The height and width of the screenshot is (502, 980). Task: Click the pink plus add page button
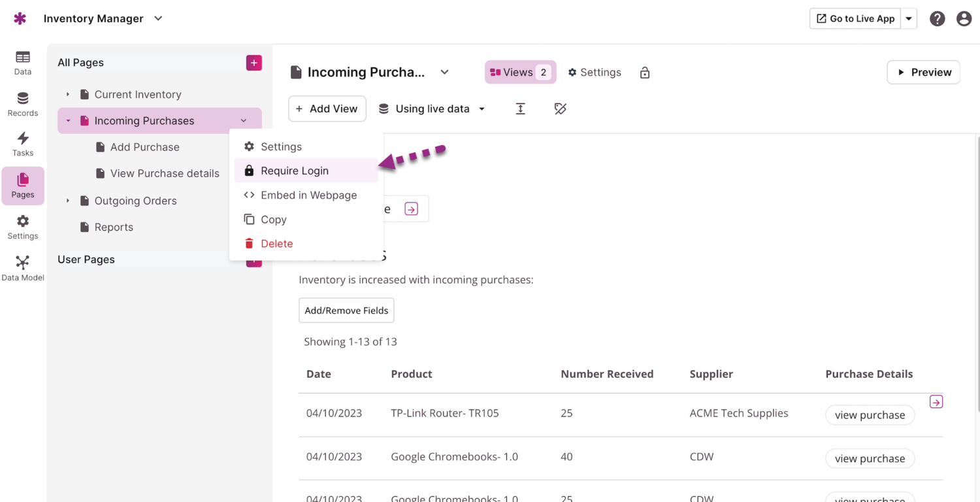point(254,63)
